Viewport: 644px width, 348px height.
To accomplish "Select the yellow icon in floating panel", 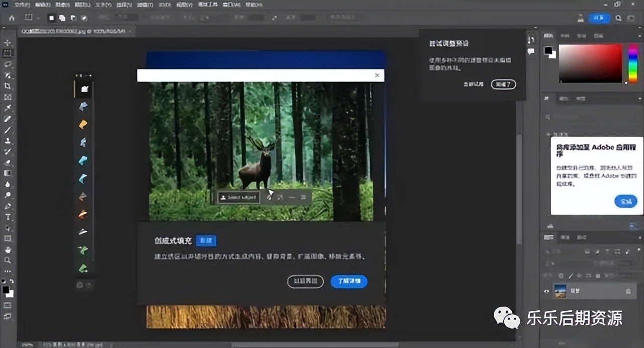I will (x=83, y=124).
